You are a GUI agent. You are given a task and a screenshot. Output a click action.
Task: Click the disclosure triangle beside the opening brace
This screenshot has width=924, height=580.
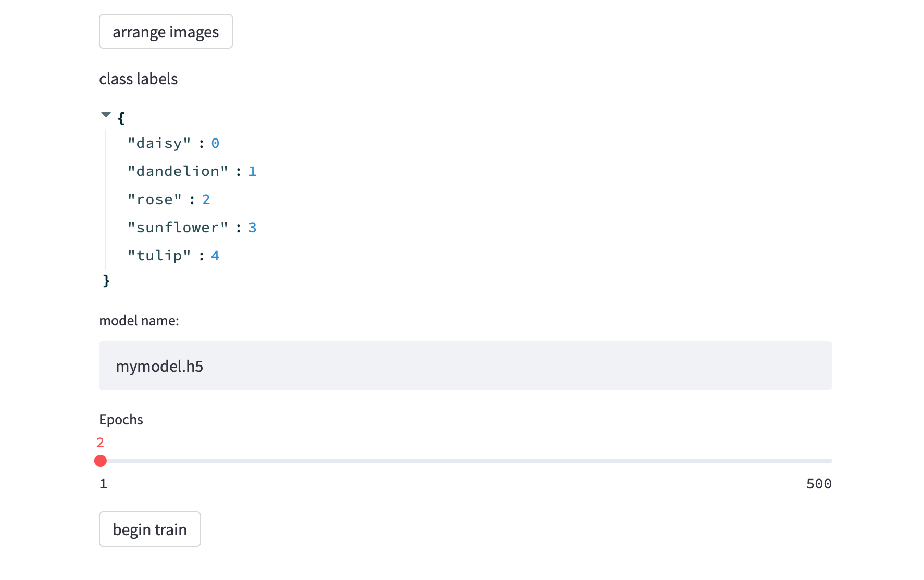tap(106, 115)
